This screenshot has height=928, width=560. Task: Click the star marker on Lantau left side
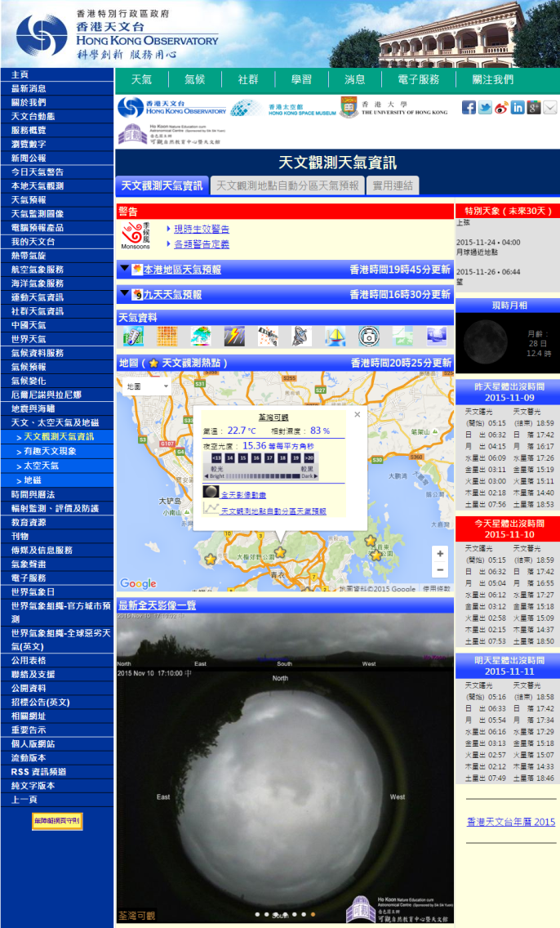210,559
